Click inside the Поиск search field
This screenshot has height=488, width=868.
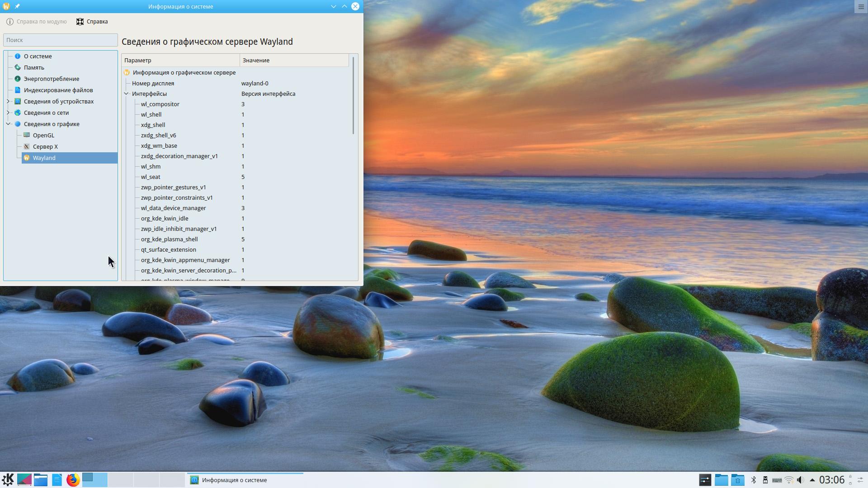pos(60,40)
